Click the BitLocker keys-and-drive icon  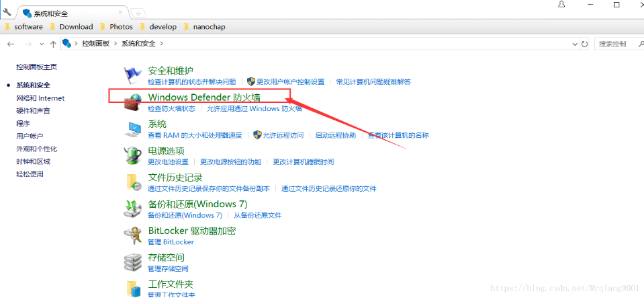coord(133,235)
